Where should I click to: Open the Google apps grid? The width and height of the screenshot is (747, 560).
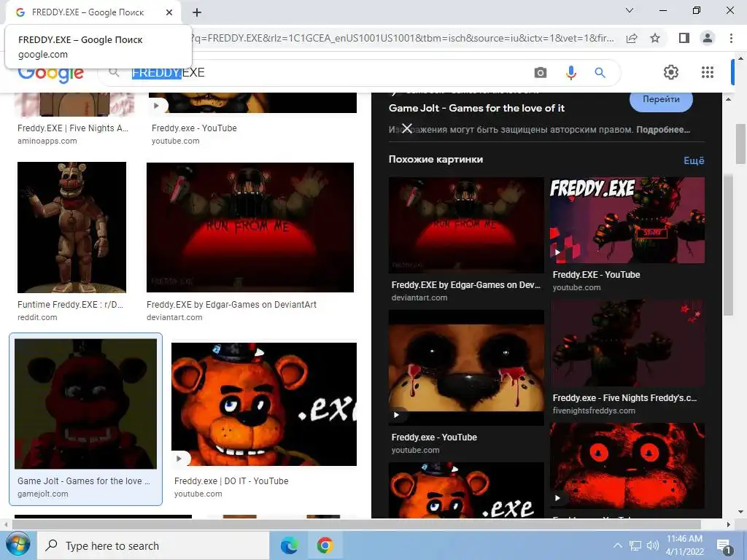[x=708, y=72]
